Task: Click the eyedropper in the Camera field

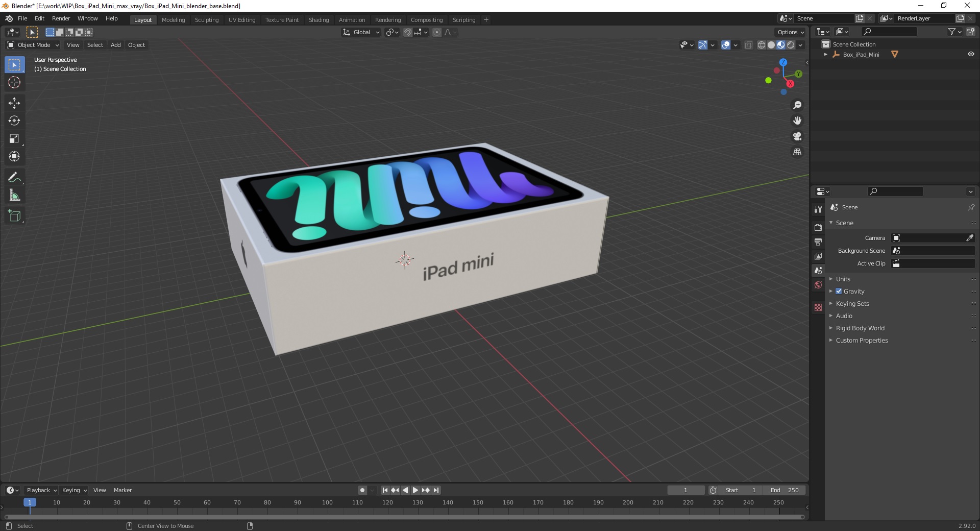Action: click(x=970, y=238)
